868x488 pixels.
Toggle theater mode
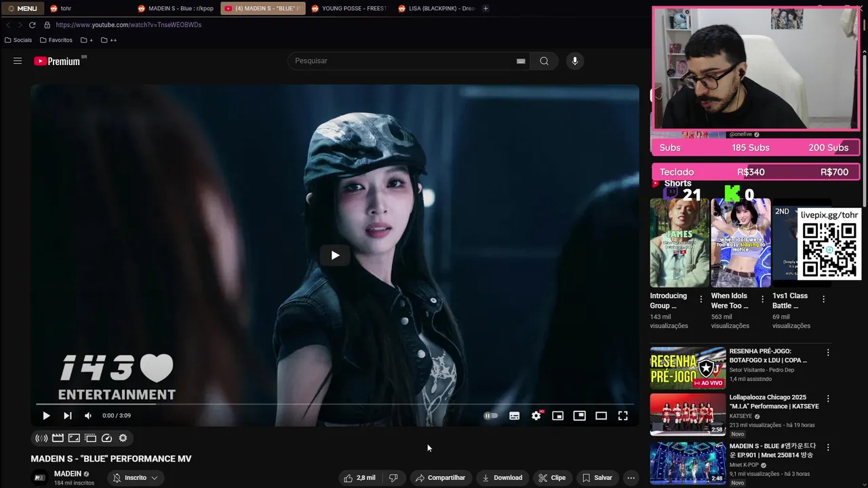click(x=601, y=415)
